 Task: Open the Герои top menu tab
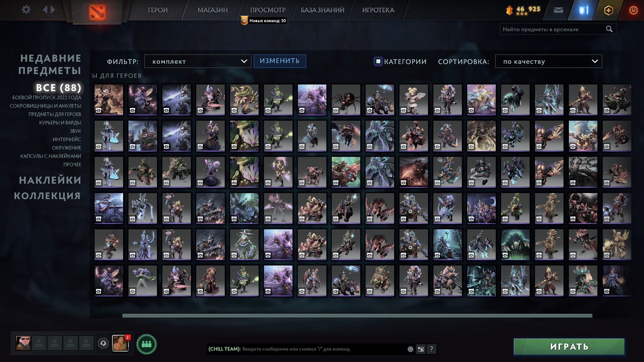pyautogui.click(x=157, y=10)
